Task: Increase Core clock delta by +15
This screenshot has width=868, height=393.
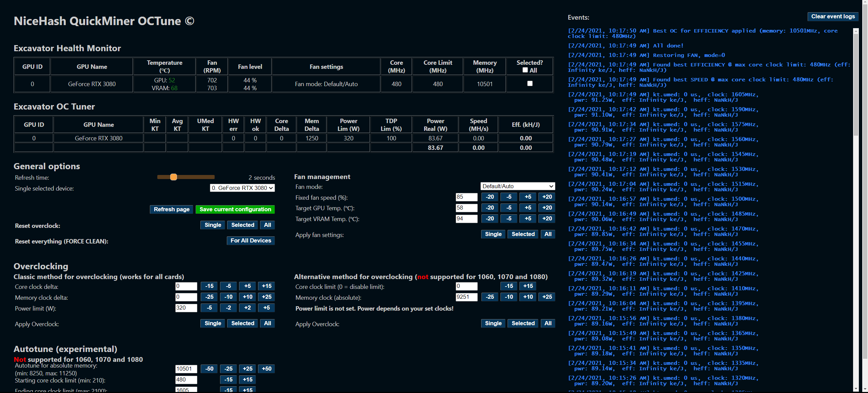Action: point(267,286)
